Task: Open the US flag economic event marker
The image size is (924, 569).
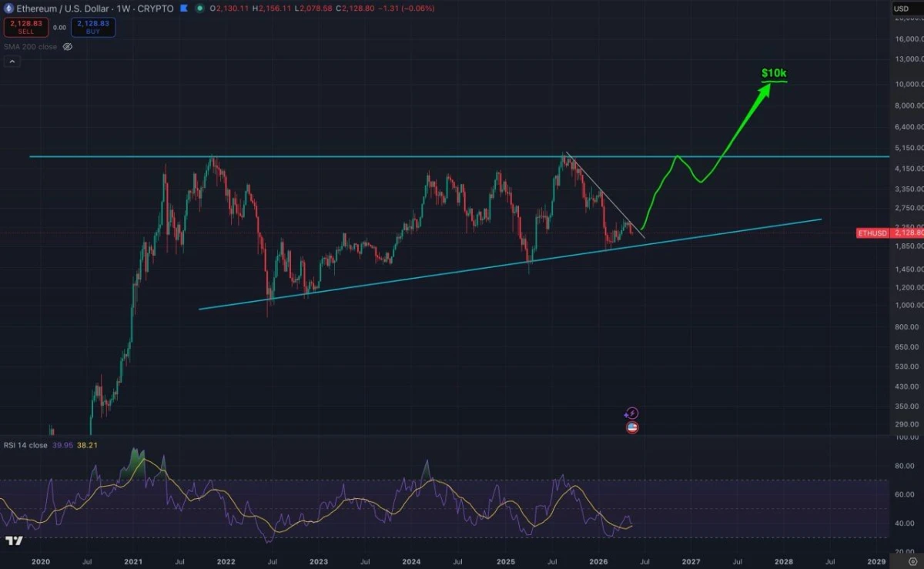Action: pyautogui.click(x=632, y=427)
